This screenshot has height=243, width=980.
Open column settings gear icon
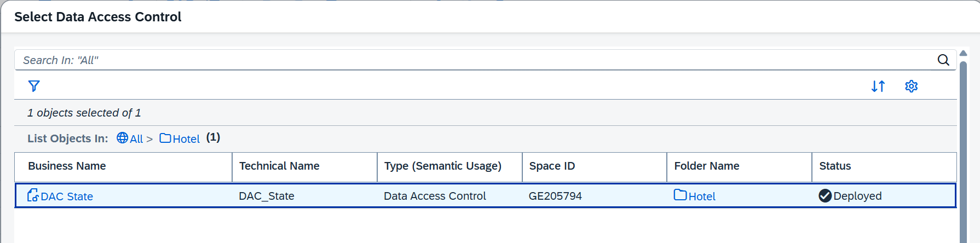[911, 86]
